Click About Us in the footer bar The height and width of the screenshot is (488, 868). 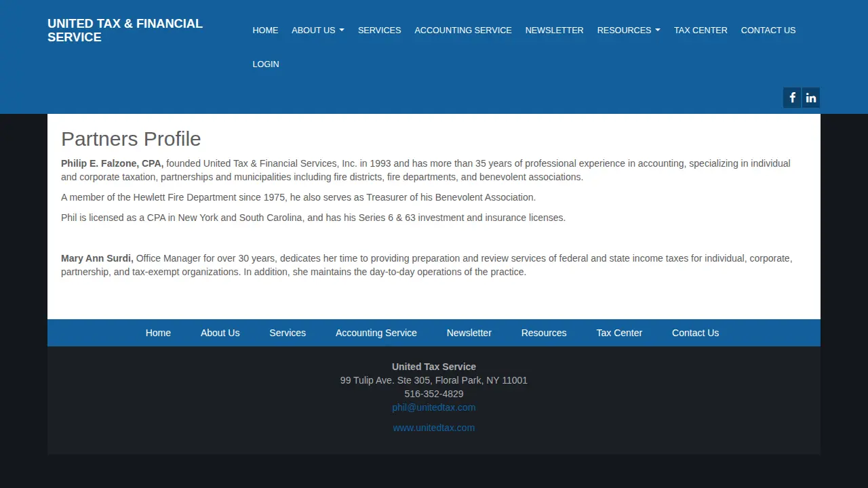click(220, 333)
